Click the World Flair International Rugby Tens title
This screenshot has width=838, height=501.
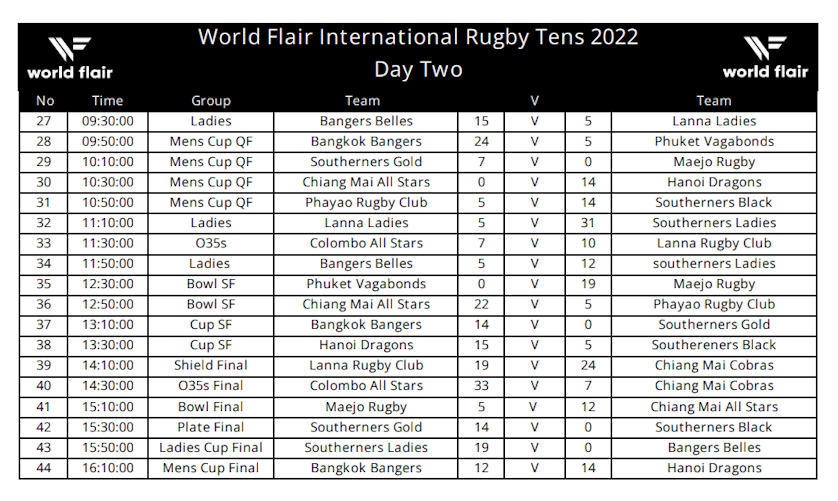pyautogui.click(x=418, y=38)
